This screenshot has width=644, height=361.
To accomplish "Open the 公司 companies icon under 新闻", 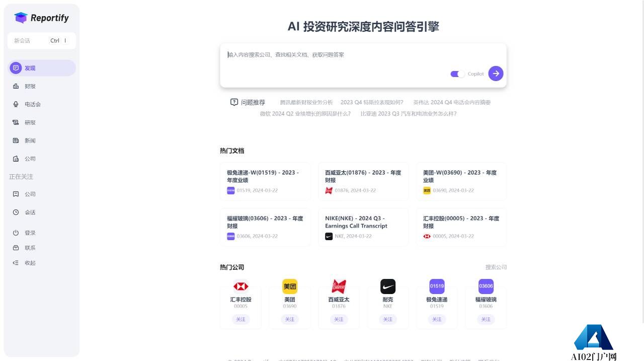I will point(16,159).
